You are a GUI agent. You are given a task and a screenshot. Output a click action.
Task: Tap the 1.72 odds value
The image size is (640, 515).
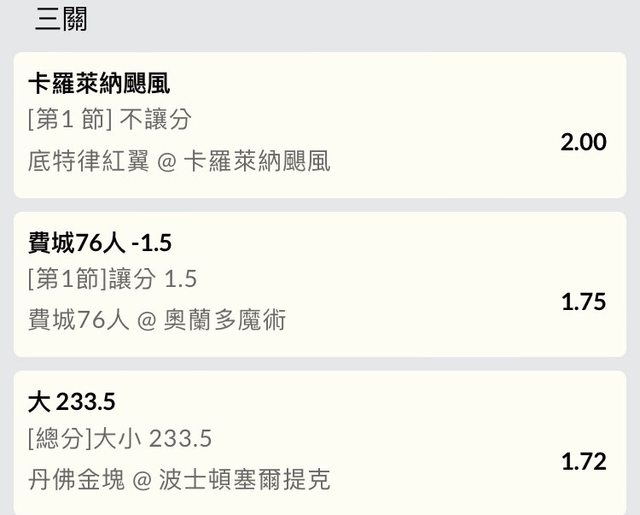pos(583,462)
